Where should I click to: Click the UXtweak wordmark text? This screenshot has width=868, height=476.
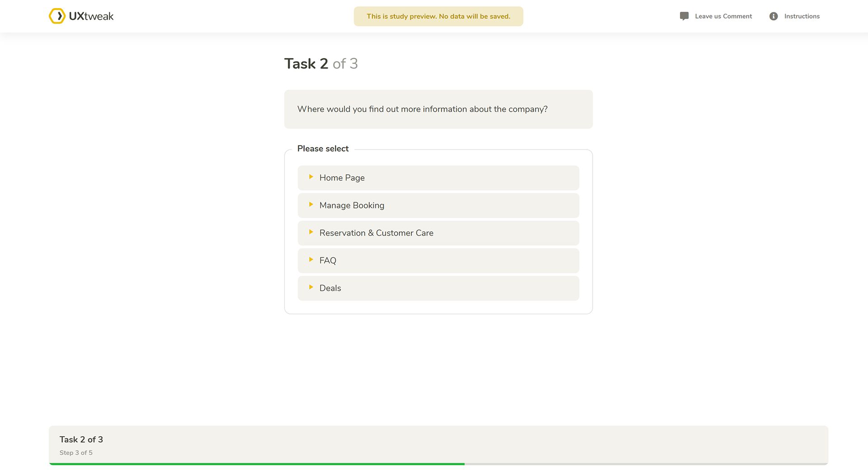91,16
